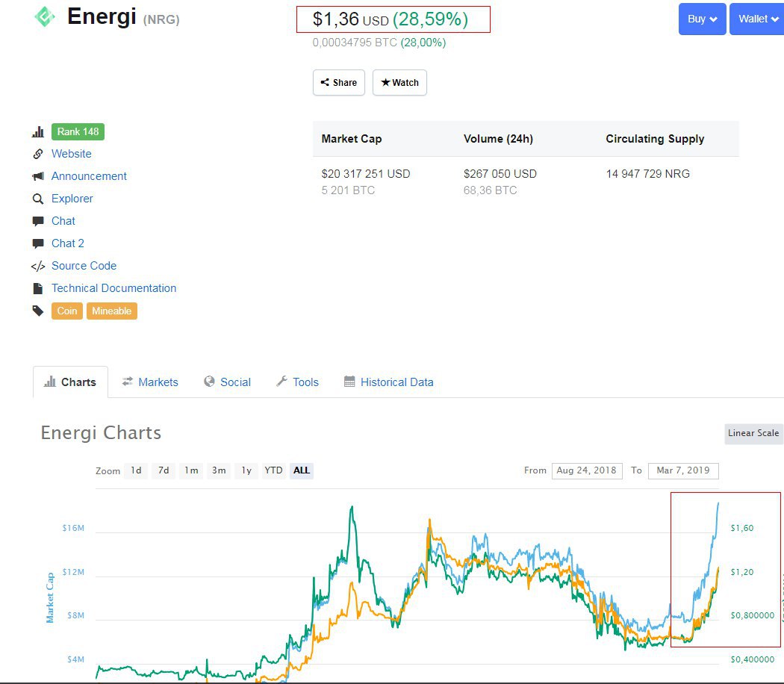Click the share icon in Share button
This screenshot has width=784, height=684.
click(325, 82)
